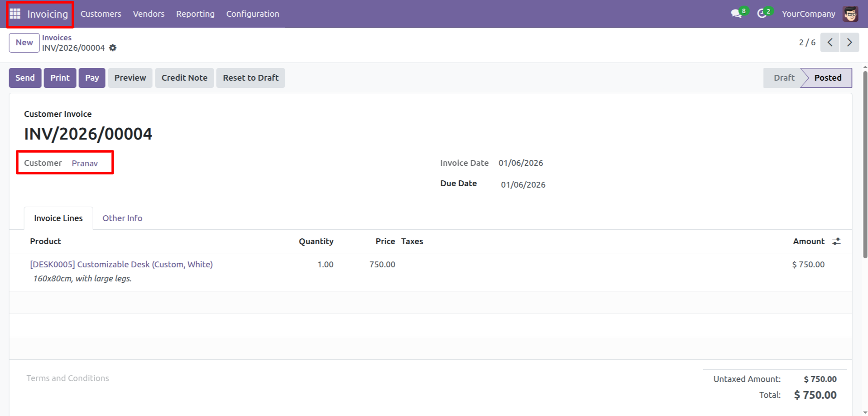Click the Send button
The width and height of the screenshot is (868, 416).
tap(25, 78)
